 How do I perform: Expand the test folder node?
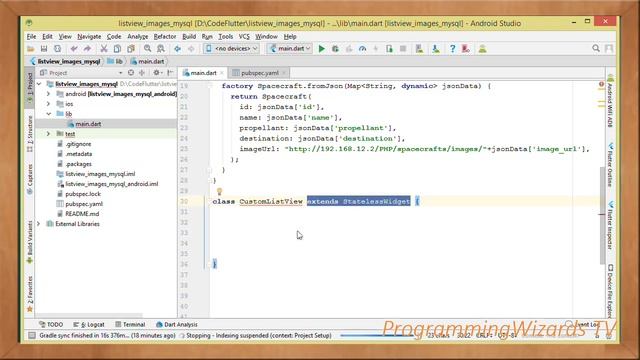point(48,134)
